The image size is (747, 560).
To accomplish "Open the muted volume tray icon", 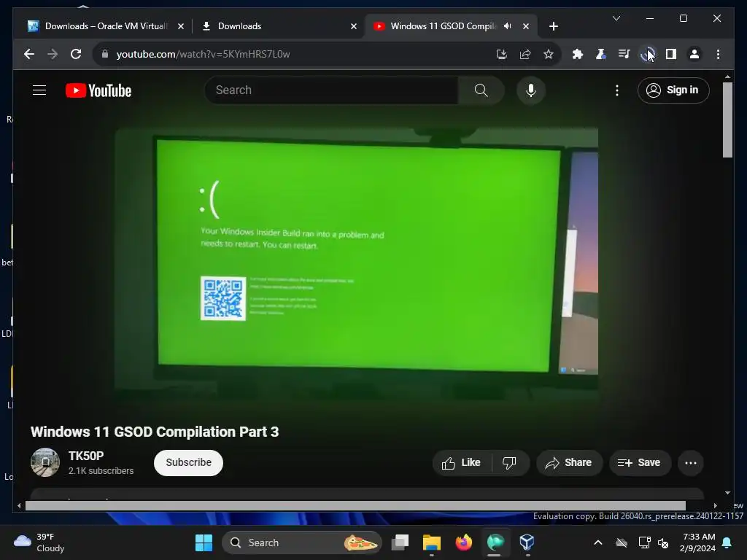I will click(662, 542).
